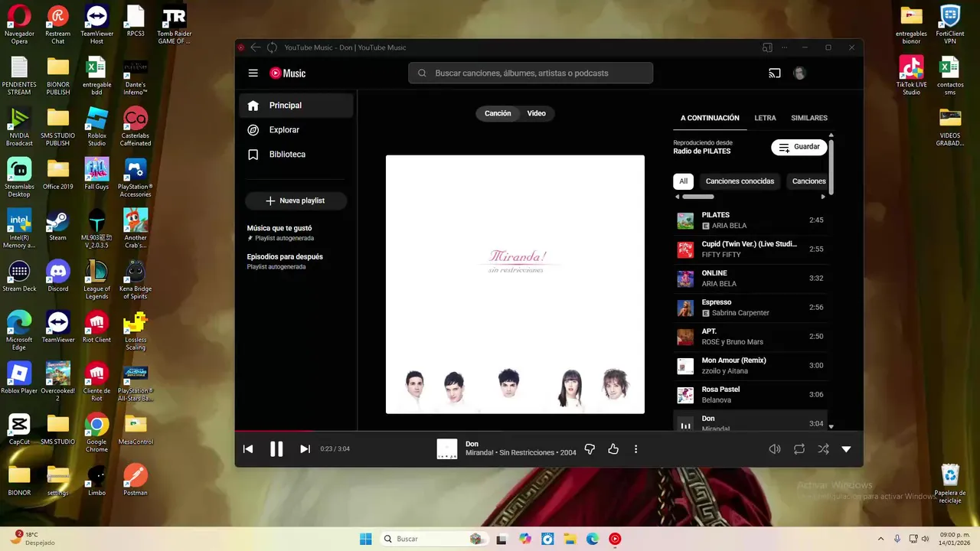This screenshot has height=551, width=980.
Task: Open Discord desktop icon
Action: tap(58, 276)
